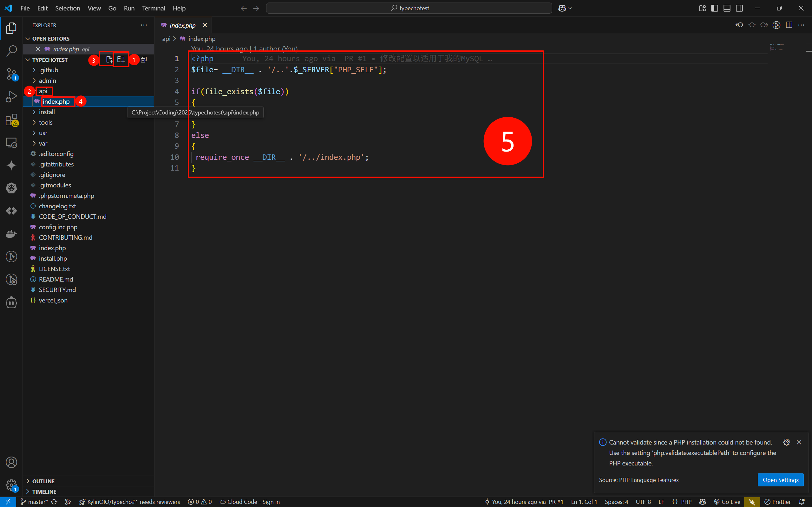Open the Docker view in activity bar
This screenshot has height=507, width=812.
tap(11, 234)
